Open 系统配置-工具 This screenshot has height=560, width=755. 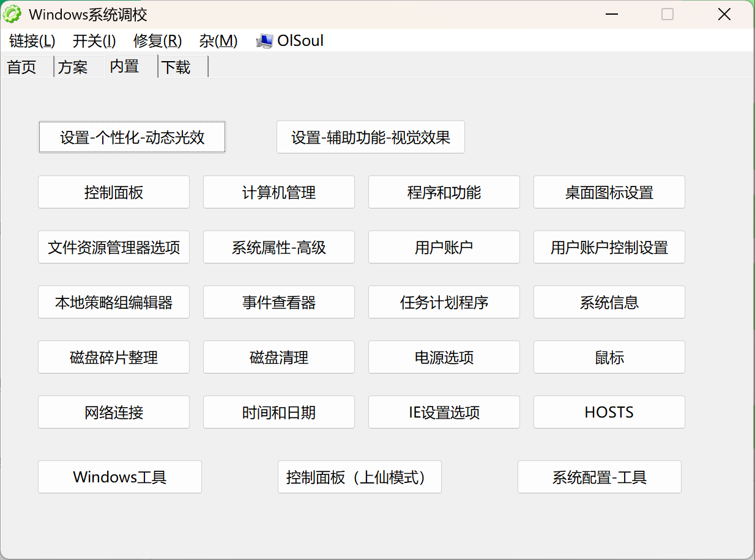click(600, 477)
